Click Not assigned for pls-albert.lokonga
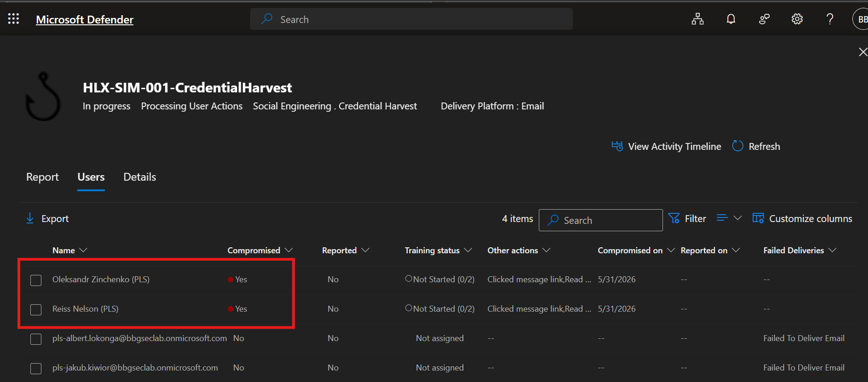The width and height of the screenshot is (868, 382). pos(440,338)
